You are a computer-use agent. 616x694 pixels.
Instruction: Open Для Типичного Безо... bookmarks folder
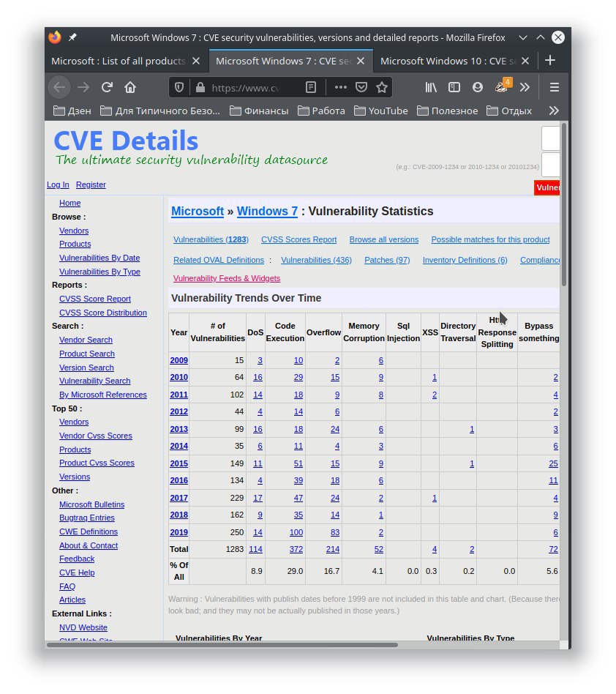tap(160, 111)
